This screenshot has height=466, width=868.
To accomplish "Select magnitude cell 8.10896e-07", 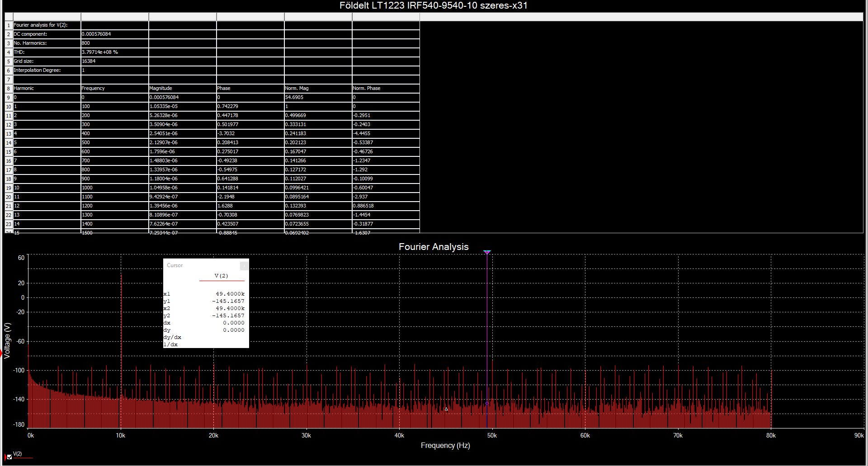I will point(183,215).
